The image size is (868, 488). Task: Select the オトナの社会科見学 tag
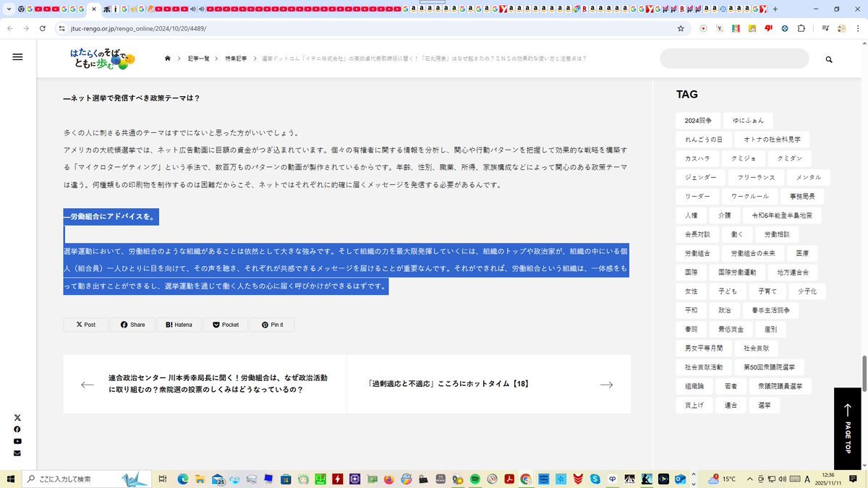772,140
